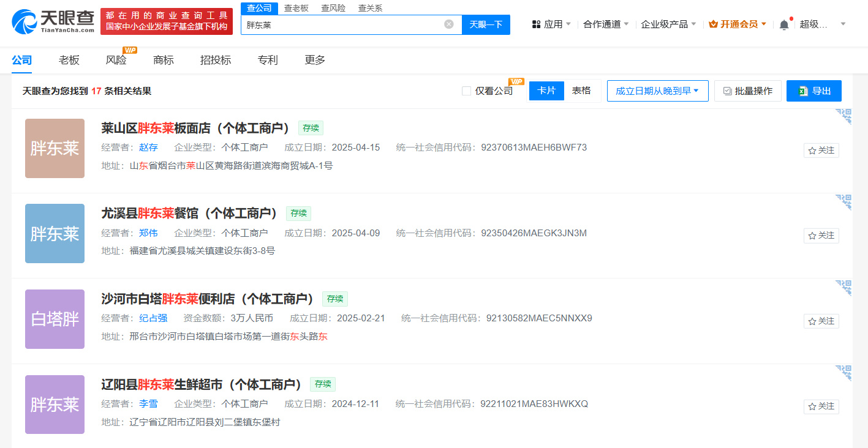This screenshot has height=448, width=868.
Task: Select the 查关系 search tab
Action: (x=370, y=8)
